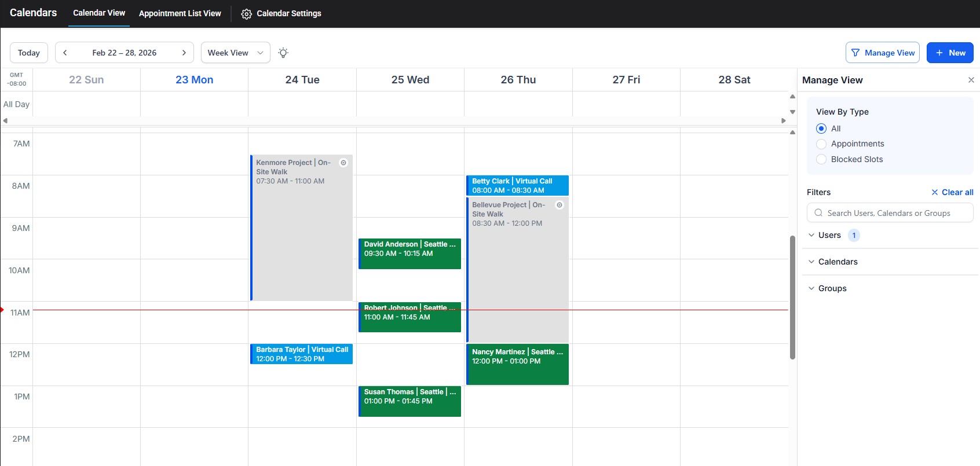Open Susan Thomas 01:00 PM appointment
The image size is (980, 466).
coord(409,401)
